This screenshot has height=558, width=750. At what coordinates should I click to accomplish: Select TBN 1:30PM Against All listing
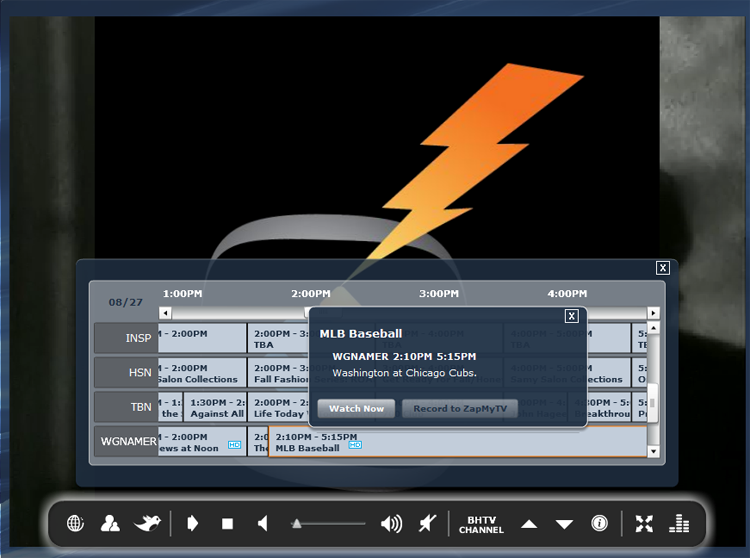(215, 407)
